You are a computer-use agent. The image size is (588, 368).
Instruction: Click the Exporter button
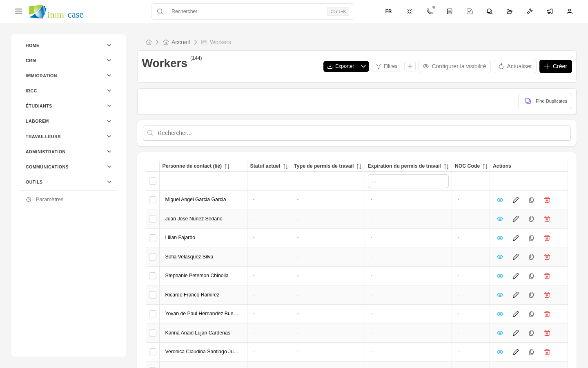coord(341,66)
